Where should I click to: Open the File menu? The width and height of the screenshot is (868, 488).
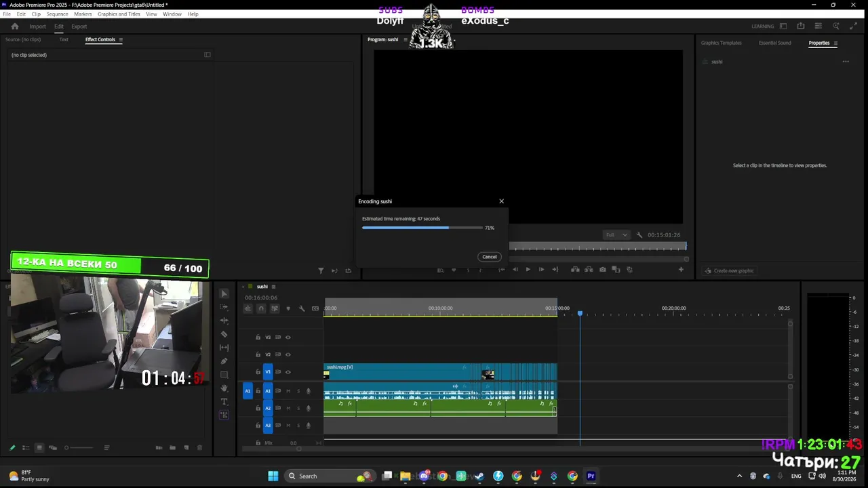pos(7,14)
